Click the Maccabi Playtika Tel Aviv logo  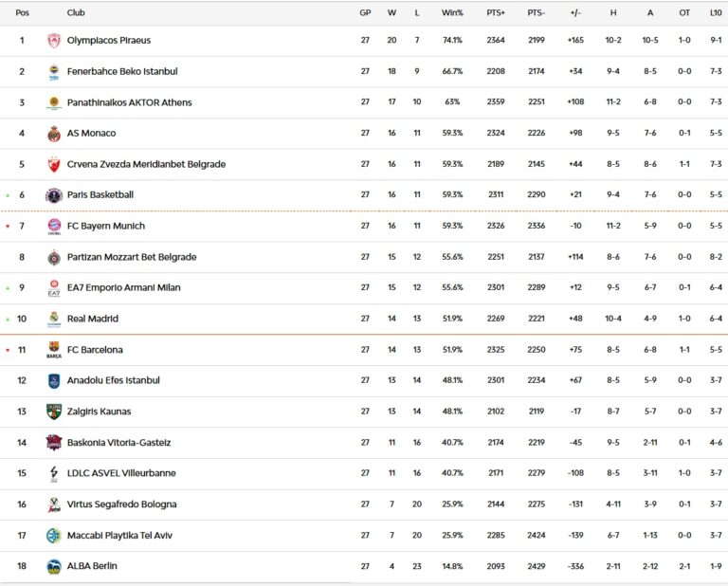tap(54, 536)
